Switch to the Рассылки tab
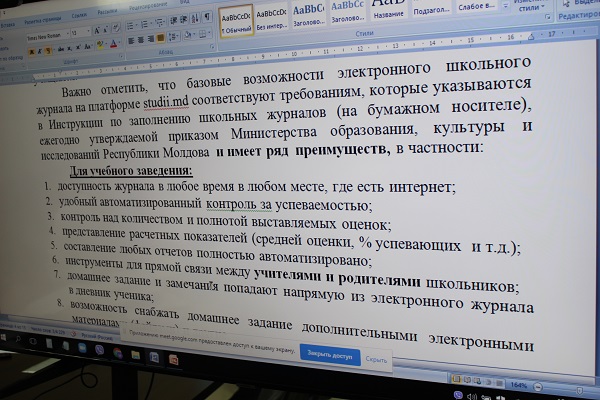This screenshot has width=600, height=400. [x=107, y=12]
